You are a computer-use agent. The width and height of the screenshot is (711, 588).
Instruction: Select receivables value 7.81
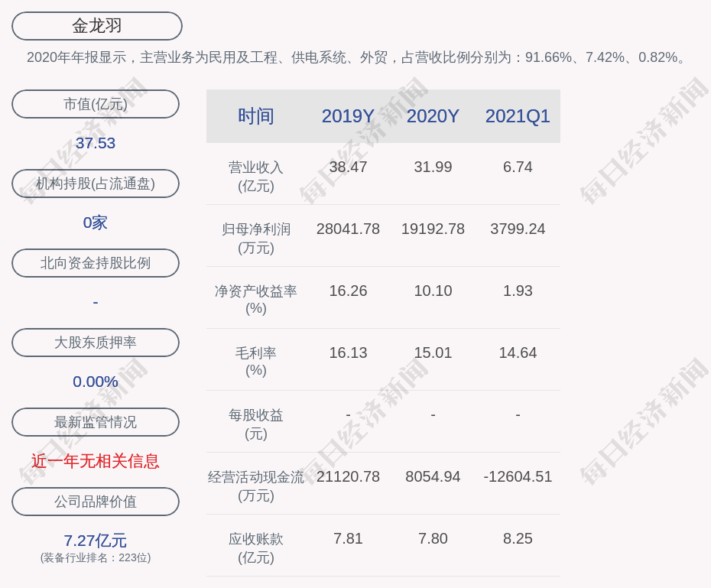(349, 538)
